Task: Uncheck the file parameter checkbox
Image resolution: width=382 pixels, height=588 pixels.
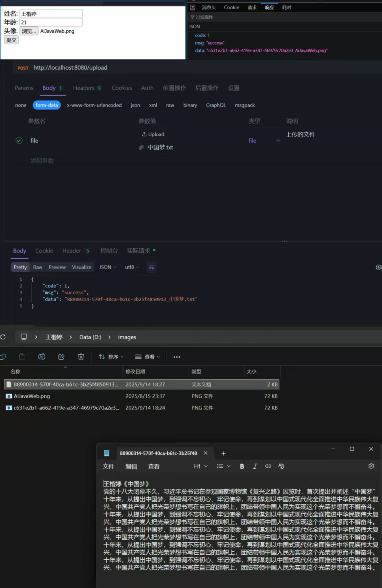Action: 19,141
